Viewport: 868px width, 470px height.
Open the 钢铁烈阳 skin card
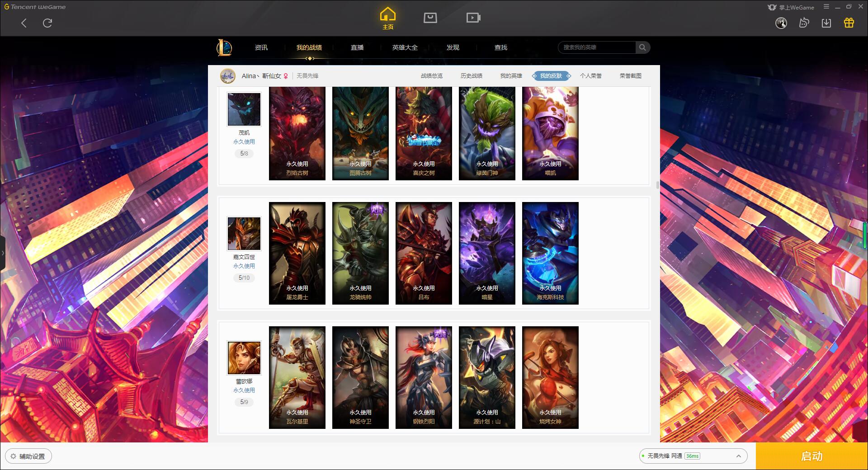click(x=424, y=377)
